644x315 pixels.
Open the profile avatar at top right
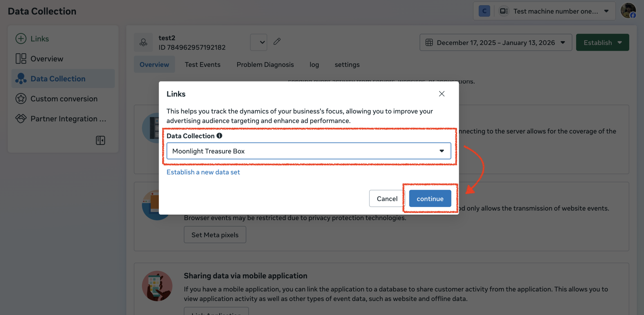tap(628, 11)
